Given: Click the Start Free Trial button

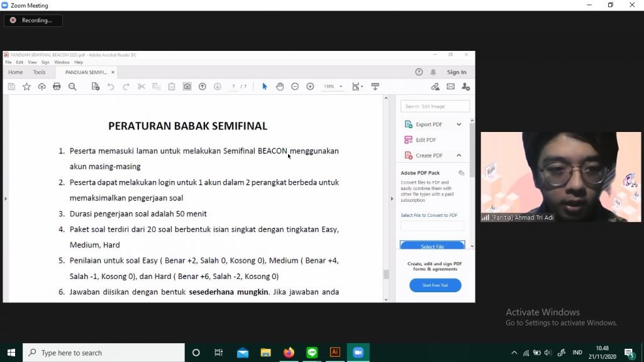Looking at the screenshot, I should (435, 285).
